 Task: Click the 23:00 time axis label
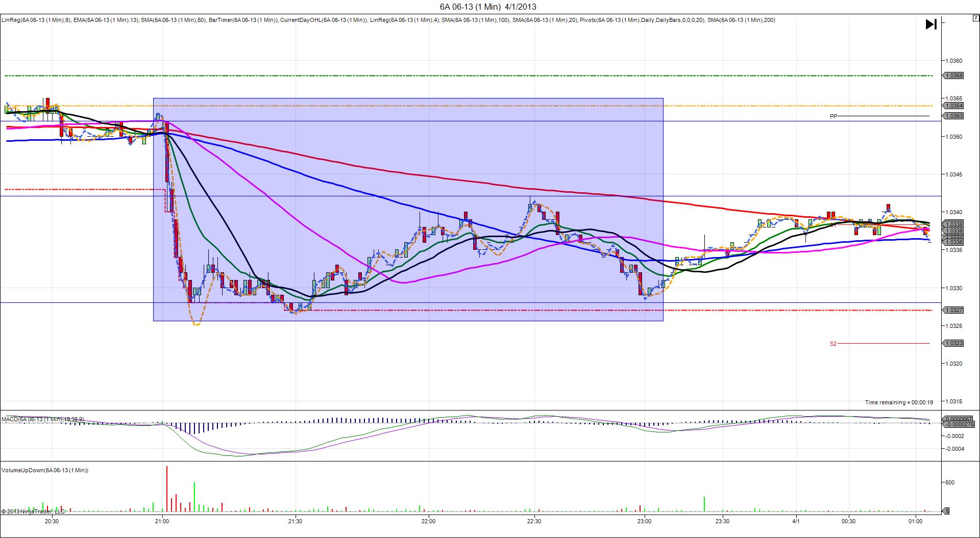[644, 521]
